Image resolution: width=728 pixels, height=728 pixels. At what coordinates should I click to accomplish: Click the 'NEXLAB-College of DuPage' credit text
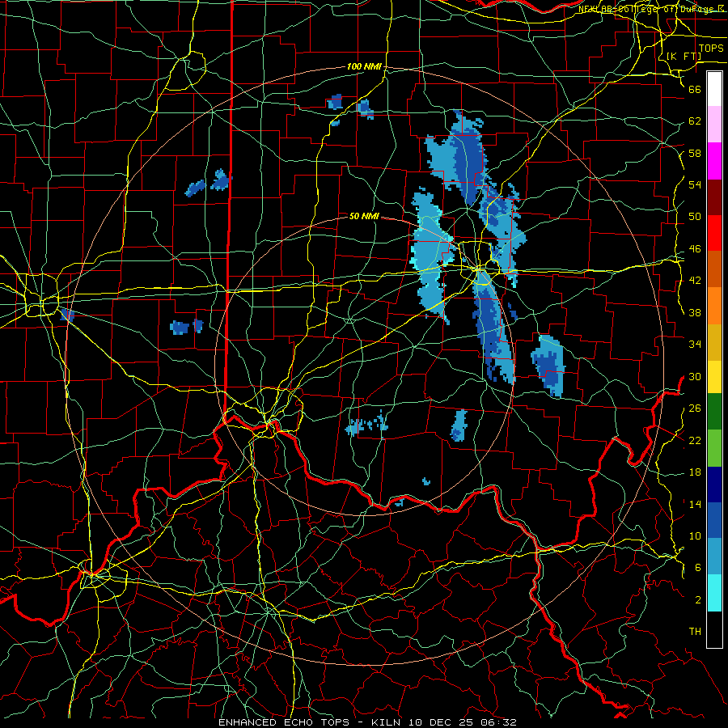(x=648, y=9)
